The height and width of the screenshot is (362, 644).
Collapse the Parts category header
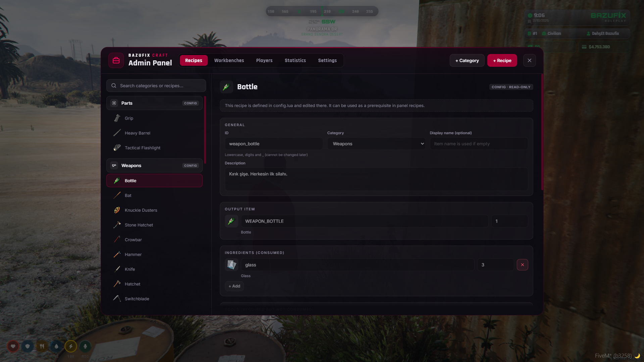tap(154, 103)
